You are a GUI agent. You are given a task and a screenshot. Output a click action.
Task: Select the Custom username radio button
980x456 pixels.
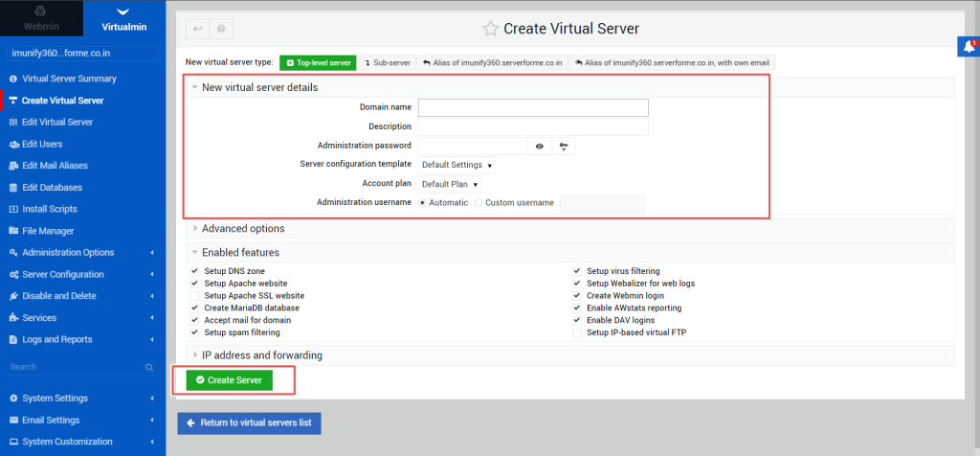(x=479, y=203)
